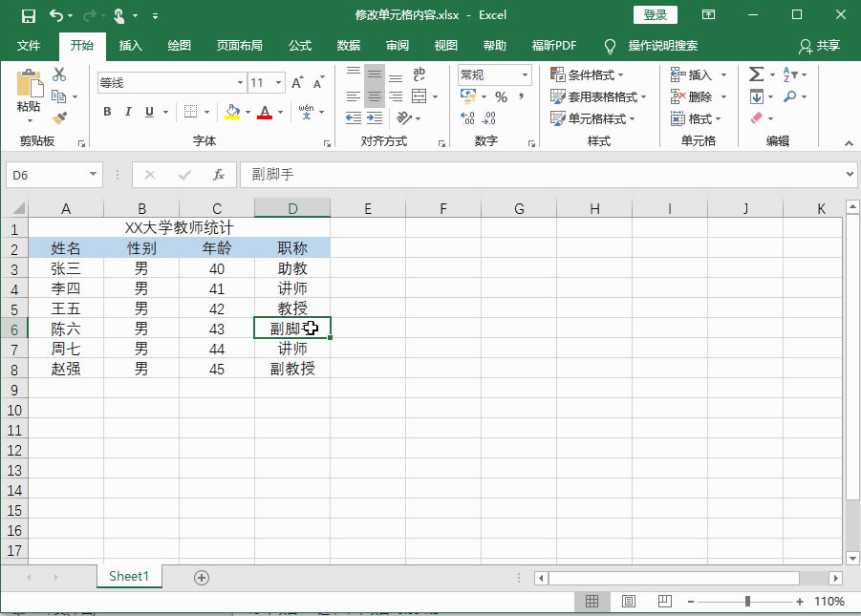861x616 pixels.
Task: Click the fill color paint bucket icon
Action: (x=231, y=112)
